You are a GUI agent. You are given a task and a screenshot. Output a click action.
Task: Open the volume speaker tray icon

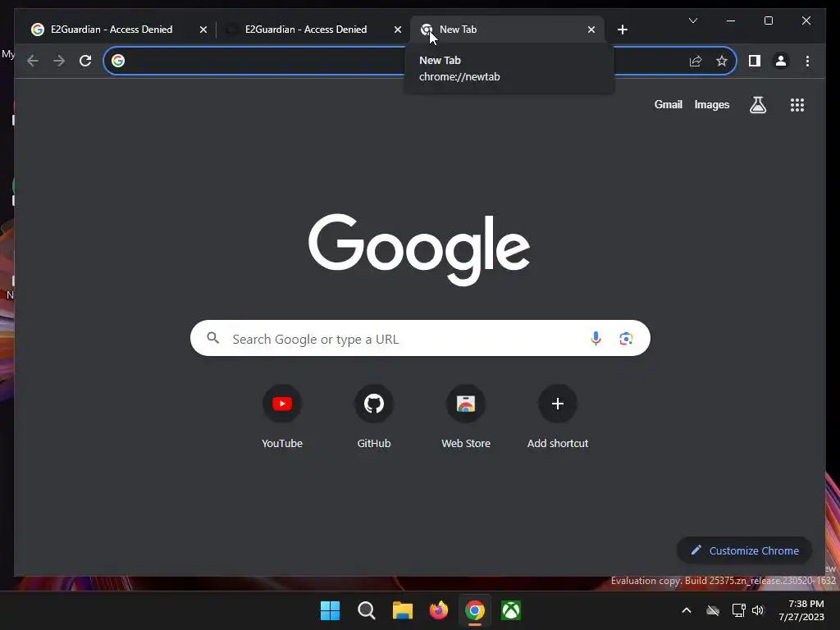coord(758,610)
